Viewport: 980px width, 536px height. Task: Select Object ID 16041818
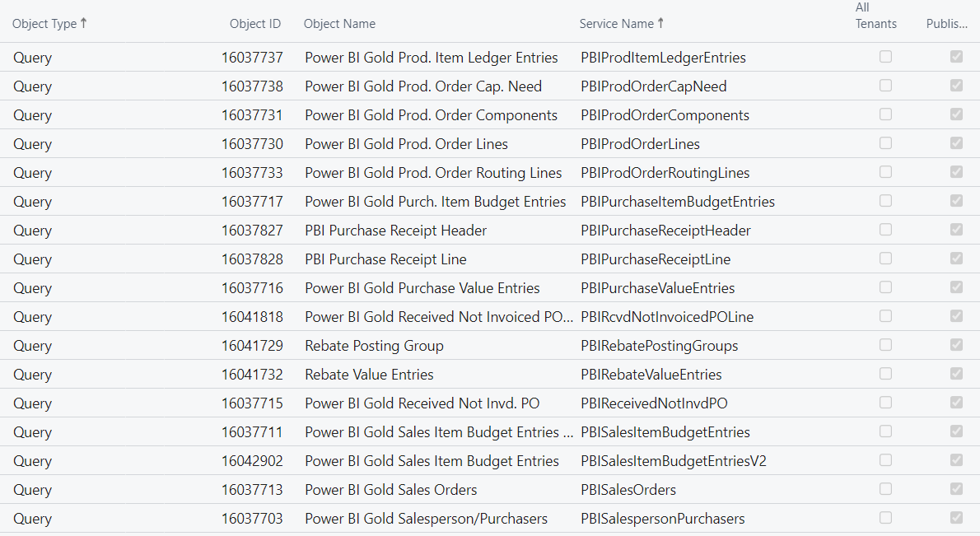coord(252,317)
